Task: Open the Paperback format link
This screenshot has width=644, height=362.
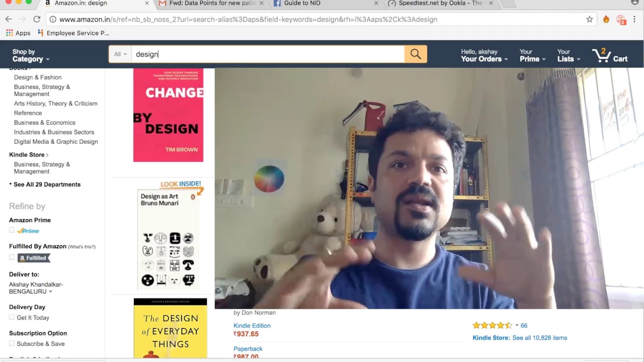Action: [x=248, y=349]
